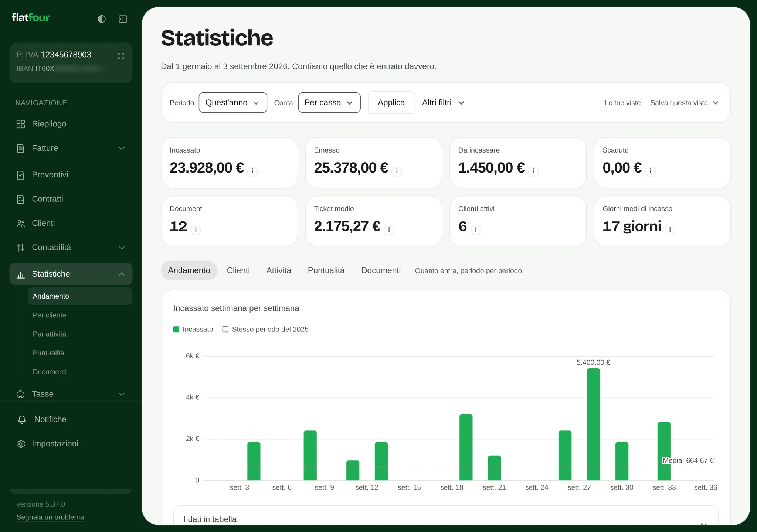
Task: Toggle the dark/light theme icon
Action: 102,19
